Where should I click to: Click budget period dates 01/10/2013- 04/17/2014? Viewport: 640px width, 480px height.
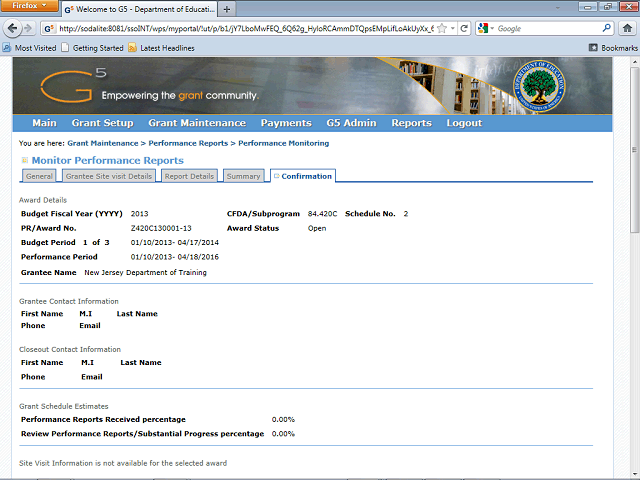(x=175, y=242)
